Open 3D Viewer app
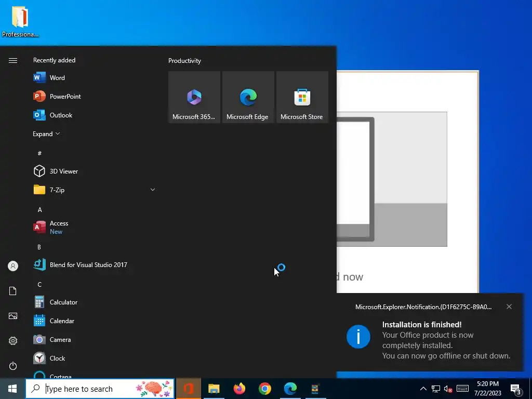Image resolution: width=532 pixels, height=399 pixels. pyautogui.click(x=95, y=171)
